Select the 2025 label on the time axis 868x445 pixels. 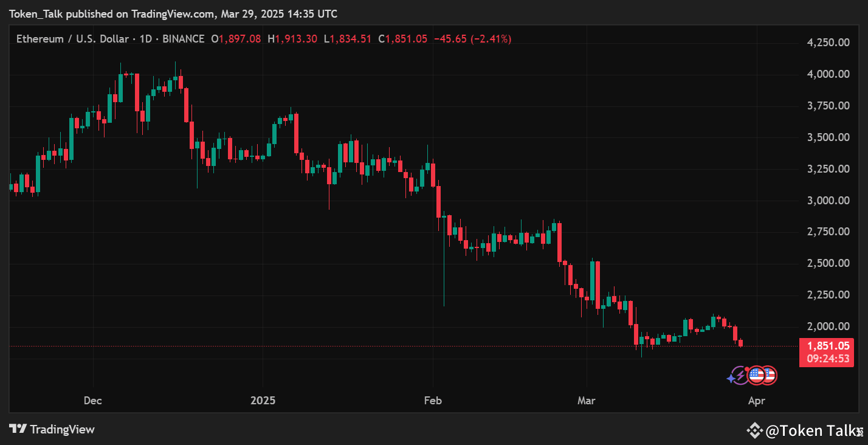tap(263, 401)
